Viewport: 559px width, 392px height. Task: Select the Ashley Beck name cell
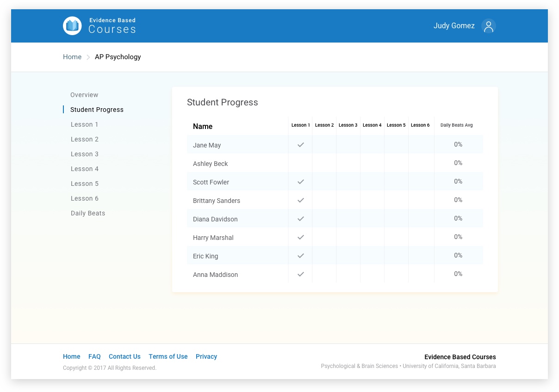tap(211, 164)
